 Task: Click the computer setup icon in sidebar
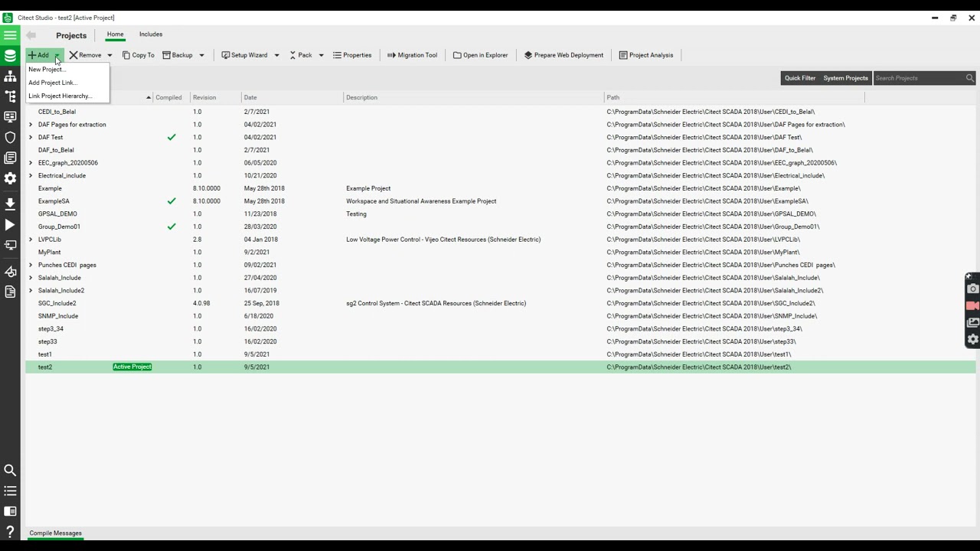[10, 245]
